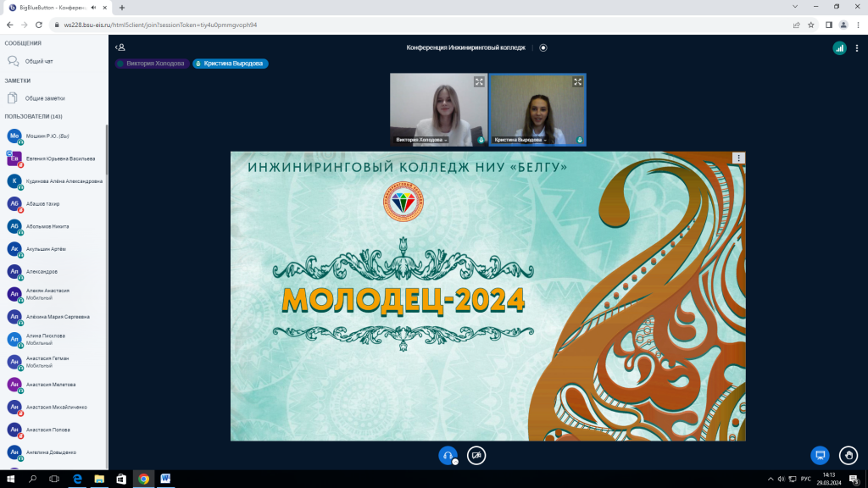
Task: Click the chat bubble icon
Action: [13, 61]
